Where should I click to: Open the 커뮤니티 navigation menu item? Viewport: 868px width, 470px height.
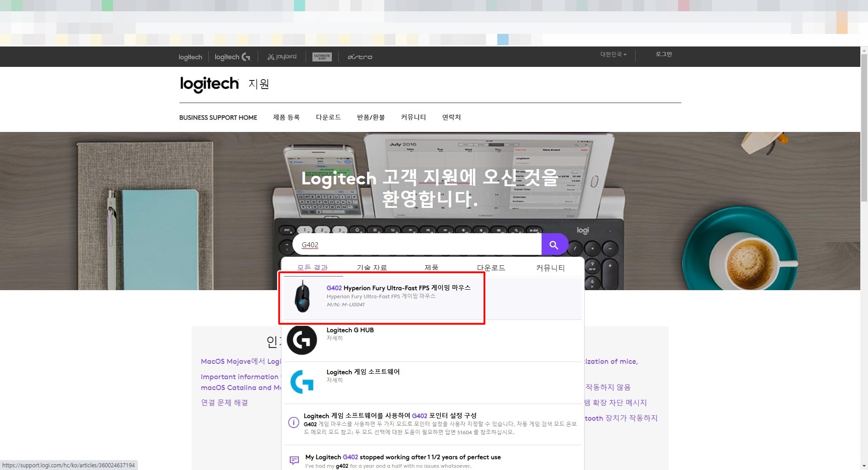pyautogui.click(x=413, y=117)
